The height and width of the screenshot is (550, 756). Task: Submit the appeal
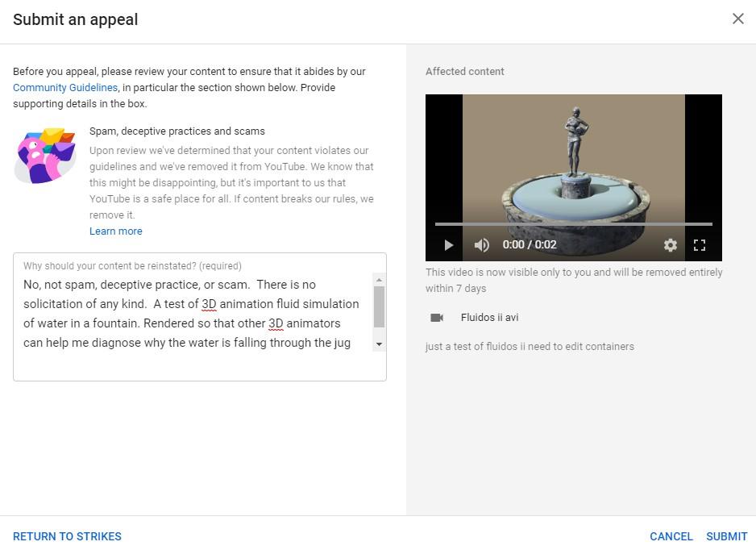[x=727, y=536]
